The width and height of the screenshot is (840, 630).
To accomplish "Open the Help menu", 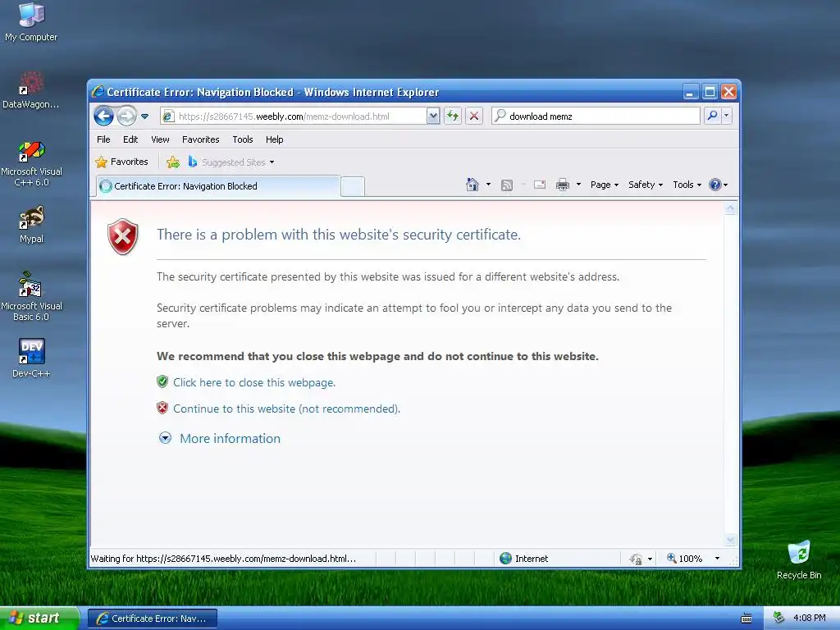I will tap(274, 139).
